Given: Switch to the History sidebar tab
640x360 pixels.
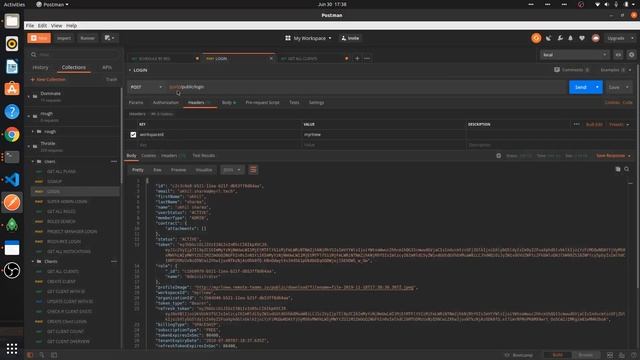Looking at the screenshot, I should pyautogui.click(x=40, y=67).
